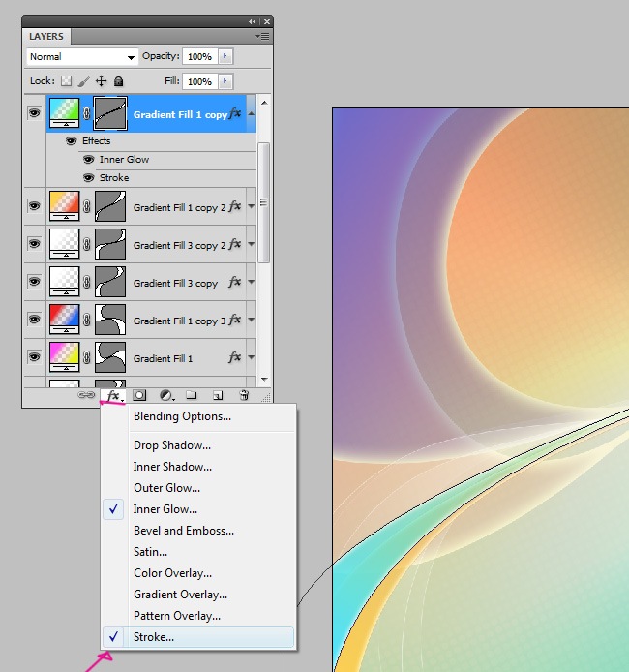Click the Add layer mask icon
This screenshot has height=672, width=629.
[140, 395]
